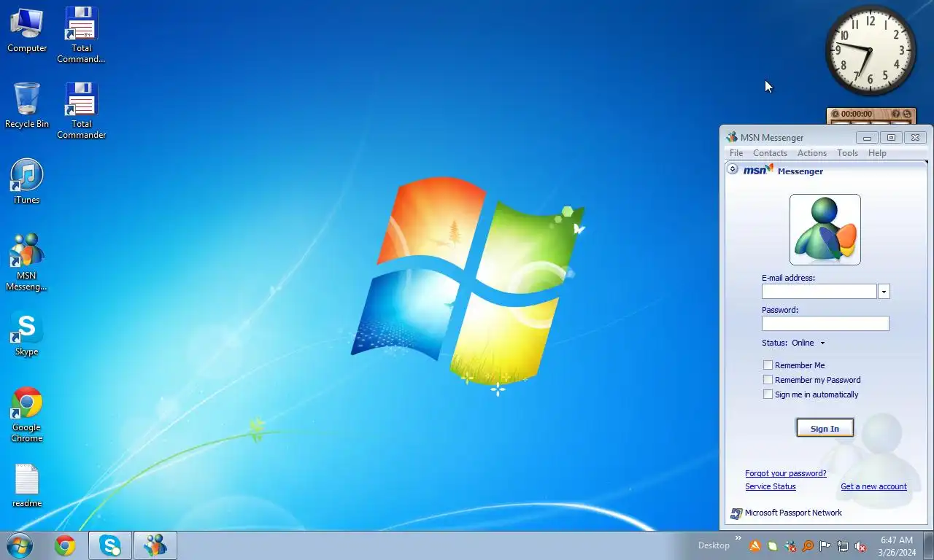Click the timer gadget help icon
The height and width of the screenshot is (560, 934).
tap(896, 114)
